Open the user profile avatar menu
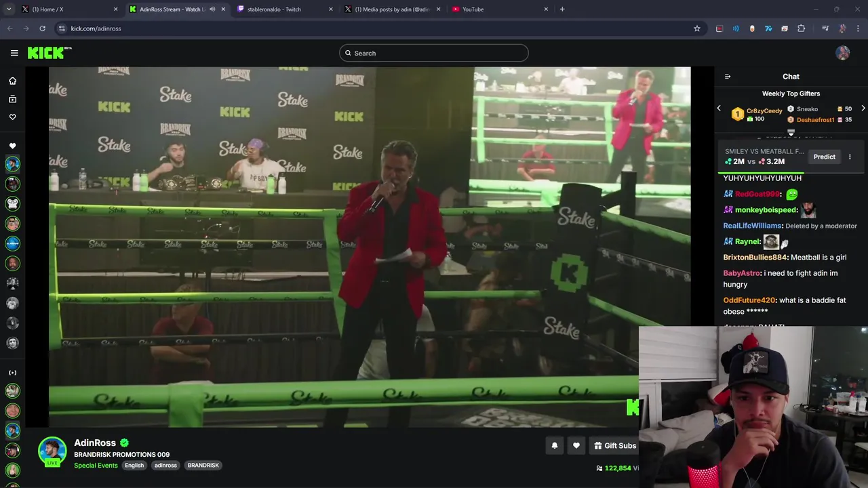Image resolution: width=868 pixels, height=488 pixels. point(843,53)
